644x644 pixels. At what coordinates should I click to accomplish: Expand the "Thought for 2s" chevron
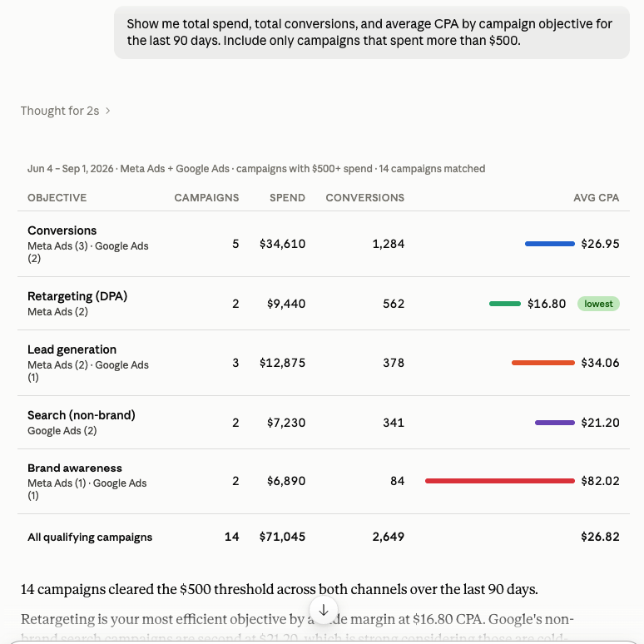pyautogui.click(x=107, y=111)
